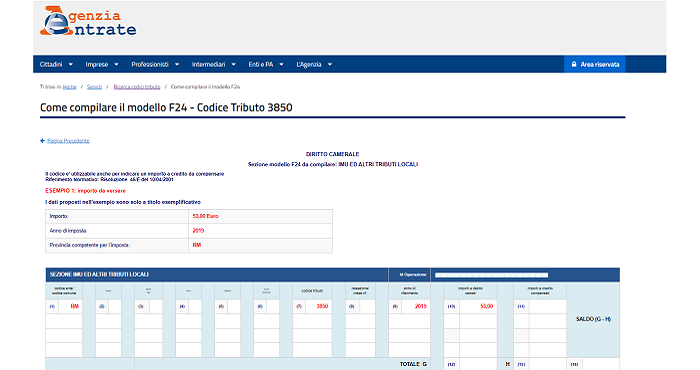Screen dimensions: 700x370
Task: Expand the Cittadini dropdown menu
Action: [56, 64]
